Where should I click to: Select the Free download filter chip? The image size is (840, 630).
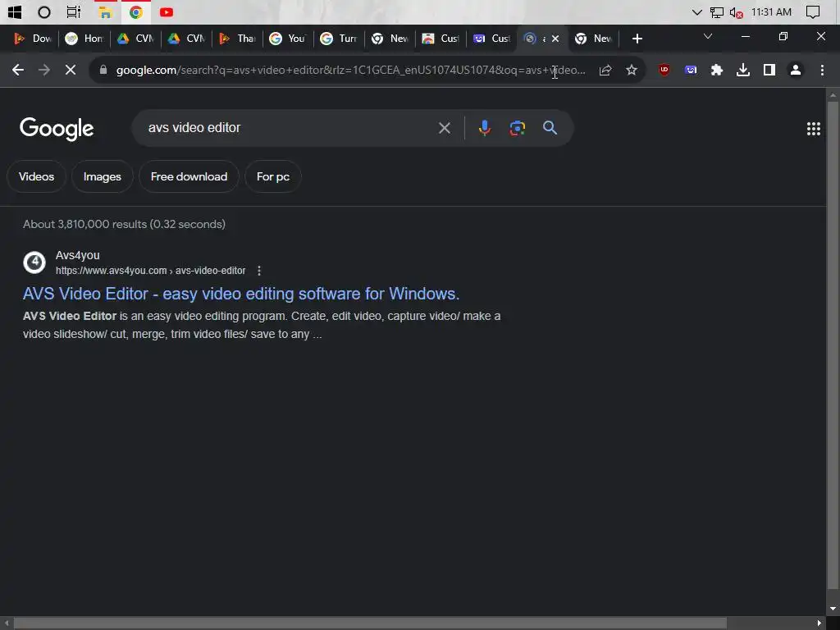click(x=189, y=177)
